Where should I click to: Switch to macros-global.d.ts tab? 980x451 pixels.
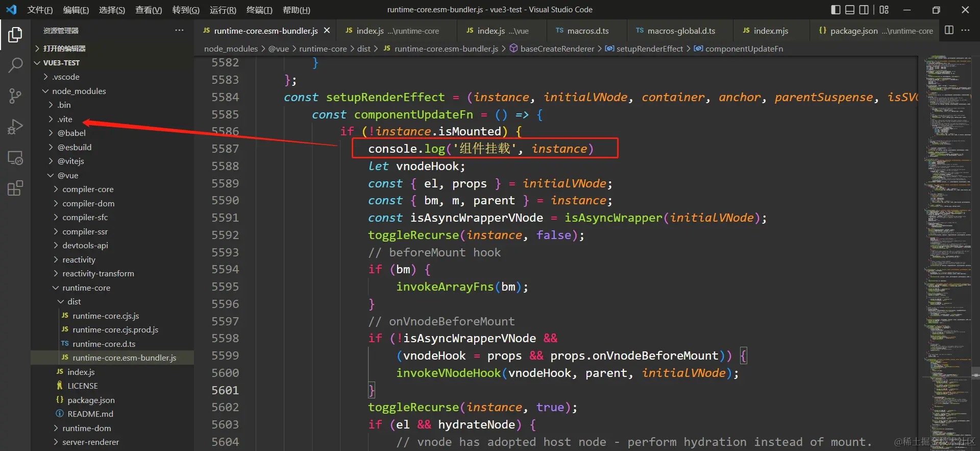(680, 31)
